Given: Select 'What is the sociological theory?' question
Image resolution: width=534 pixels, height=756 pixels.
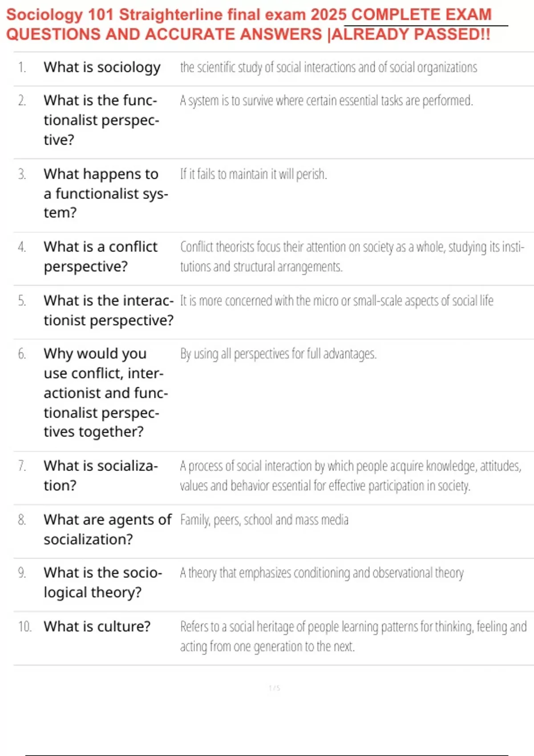Looking at the screenshot, I should point(103,583).
